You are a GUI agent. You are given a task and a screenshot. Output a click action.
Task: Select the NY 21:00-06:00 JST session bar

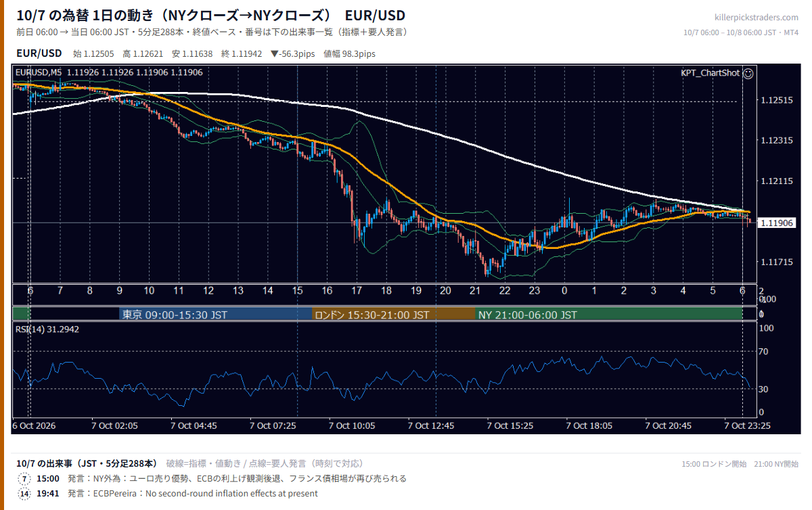coord(609,315)
